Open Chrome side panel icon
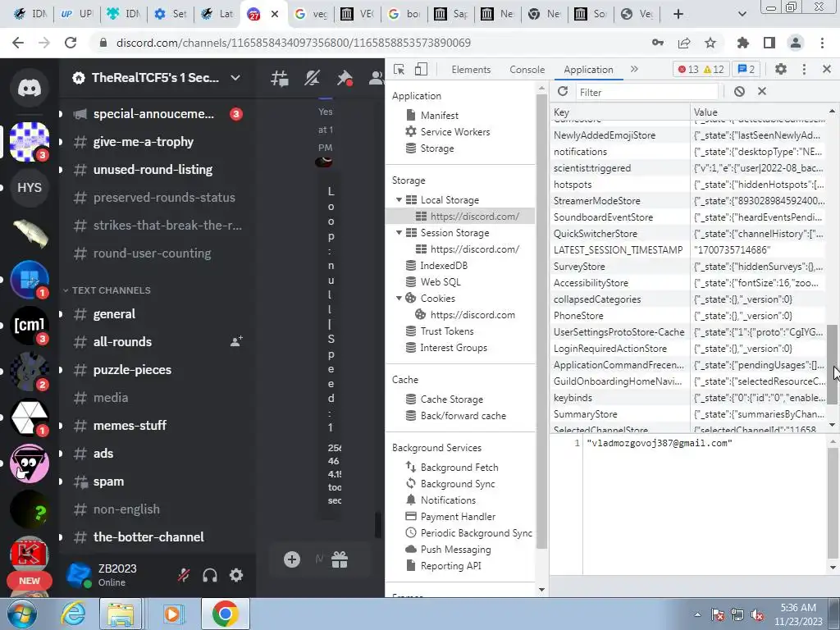The height and width of the screenshot is (630, 840). pyautogui.click(x=769, y=43)
